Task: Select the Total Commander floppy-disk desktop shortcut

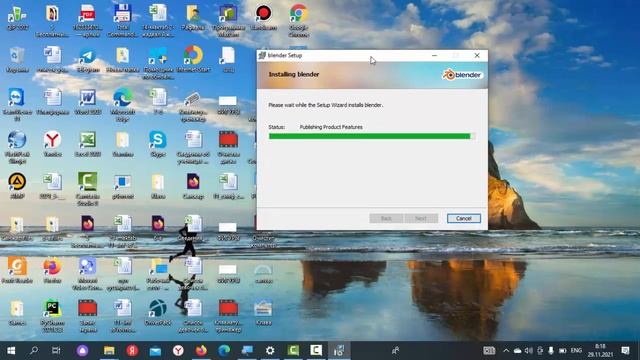Action: point(123,20)
